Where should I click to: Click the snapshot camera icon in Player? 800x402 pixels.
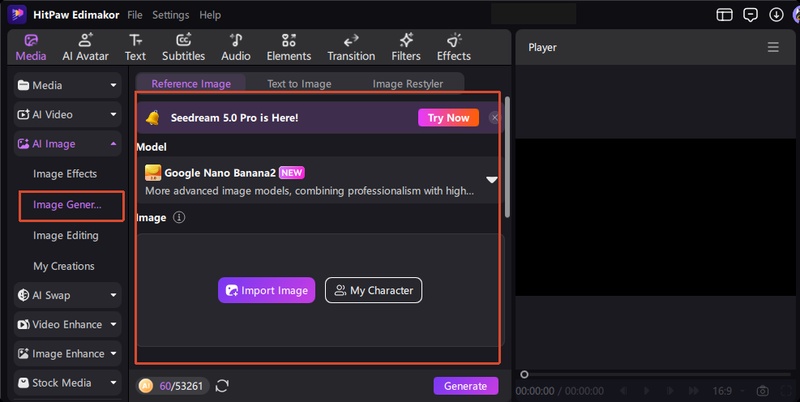pyautogui.click(x=762, y=391)
